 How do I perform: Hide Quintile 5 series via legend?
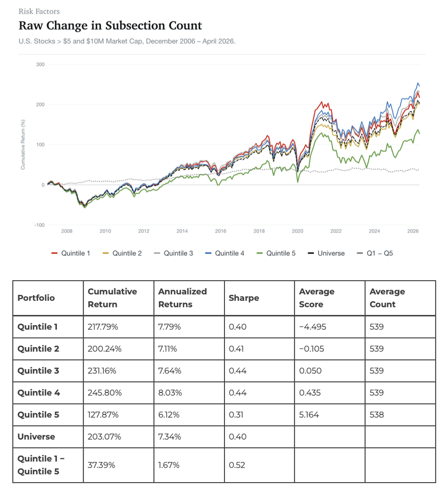coord(276,253)
